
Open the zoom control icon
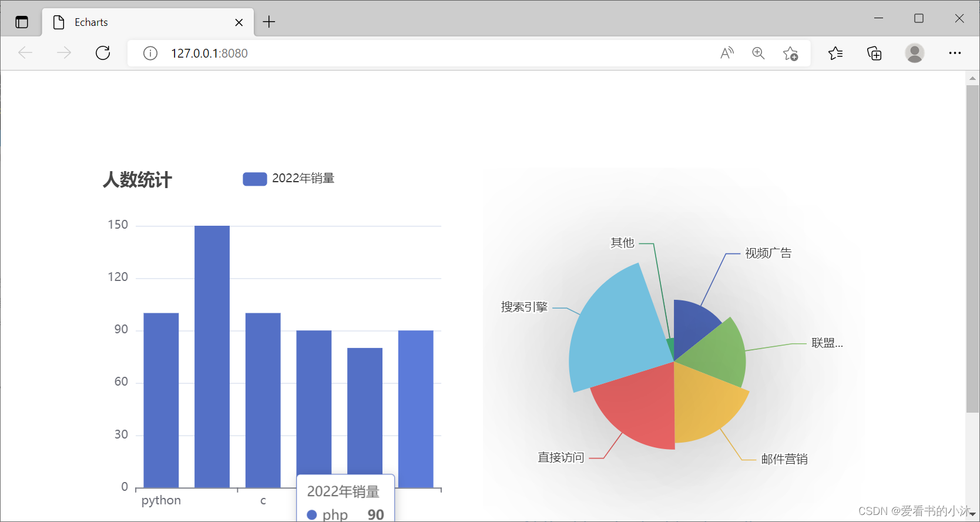pos(759,53)
